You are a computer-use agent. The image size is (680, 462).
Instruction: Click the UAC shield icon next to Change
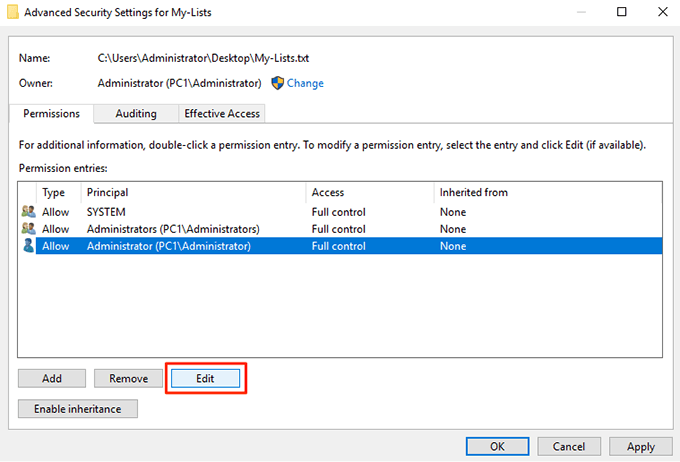[278, 83]
